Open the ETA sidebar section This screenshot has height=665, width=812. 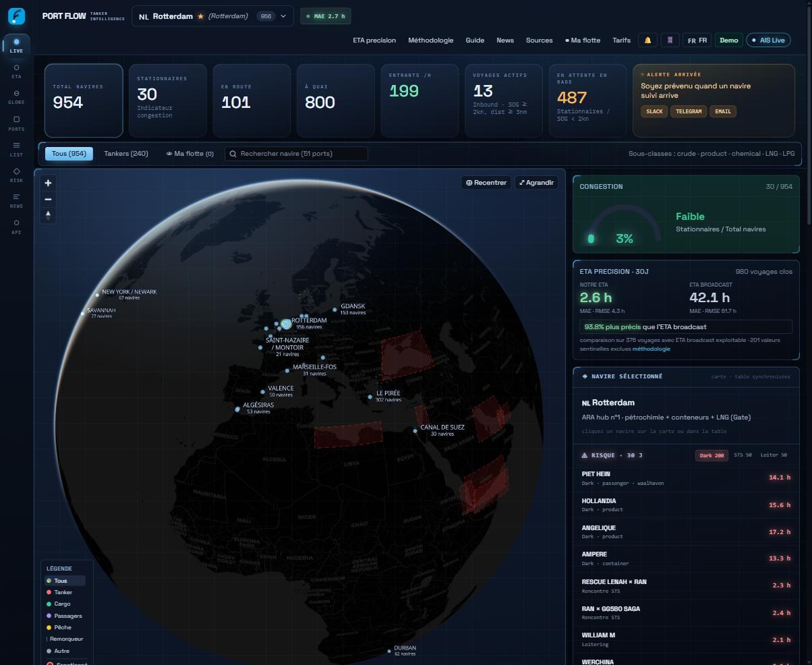[16, 71]
